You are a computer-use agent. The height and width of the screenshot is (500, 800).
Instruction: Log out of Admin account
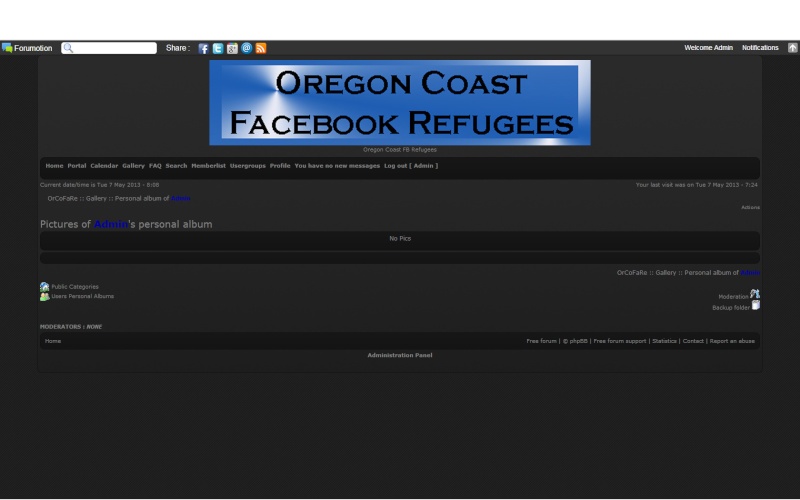click(411, 166)
